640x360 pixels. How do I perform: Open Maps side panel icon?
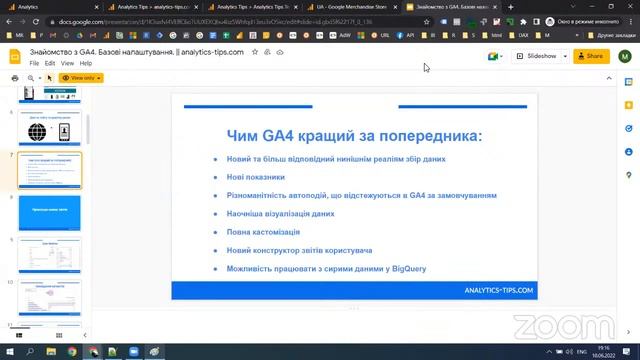coord(629,175)
